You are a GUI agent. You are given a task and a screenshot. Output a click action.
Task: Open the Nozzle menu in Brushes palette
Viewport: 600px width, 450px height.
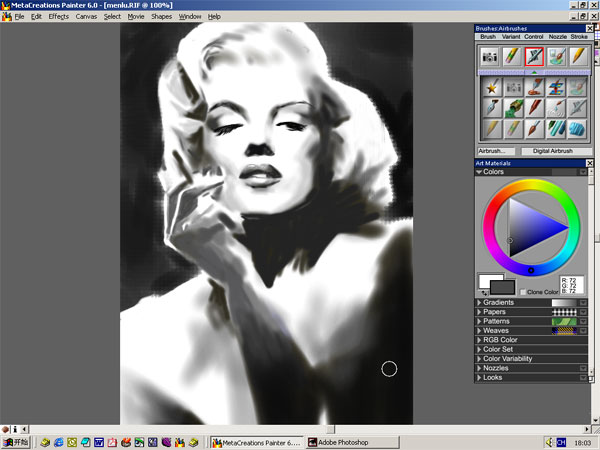point(558,37)
